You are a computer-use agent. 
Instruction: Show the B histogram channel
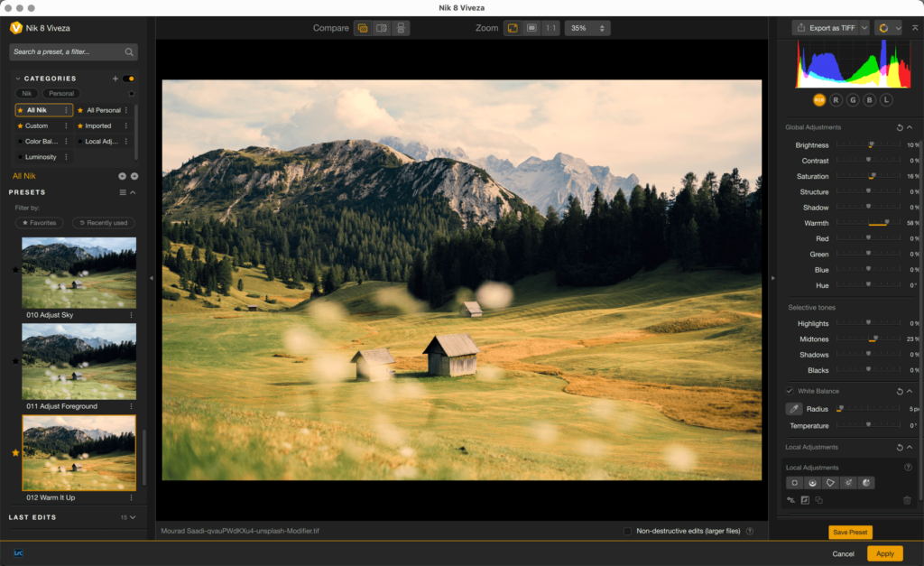[869, 100]
